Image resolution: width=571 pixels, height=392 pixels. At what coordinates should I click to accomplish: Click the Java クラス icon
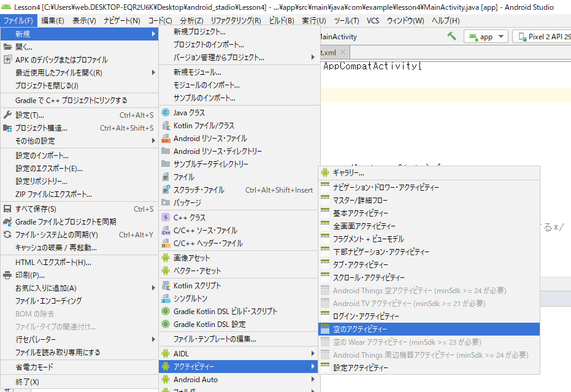pyautogui.click(x=166, y=113)
